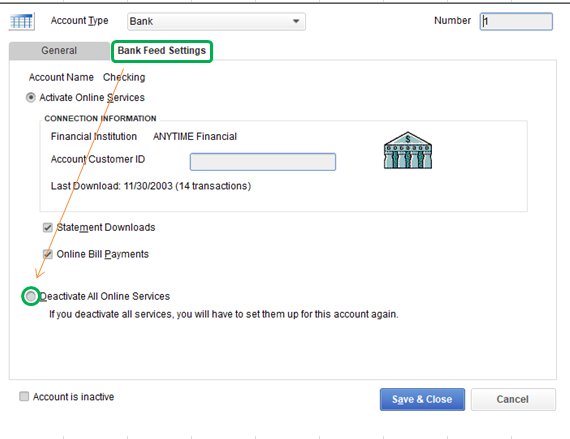
Task: Toggle the Online Bill Payments checkbox
Action: 48,254
